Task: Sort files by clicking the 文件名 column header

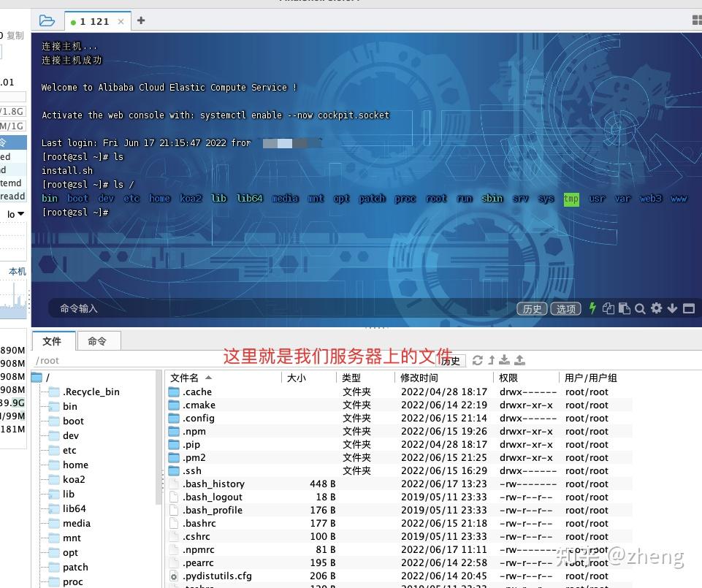Action: pos(190,378)
